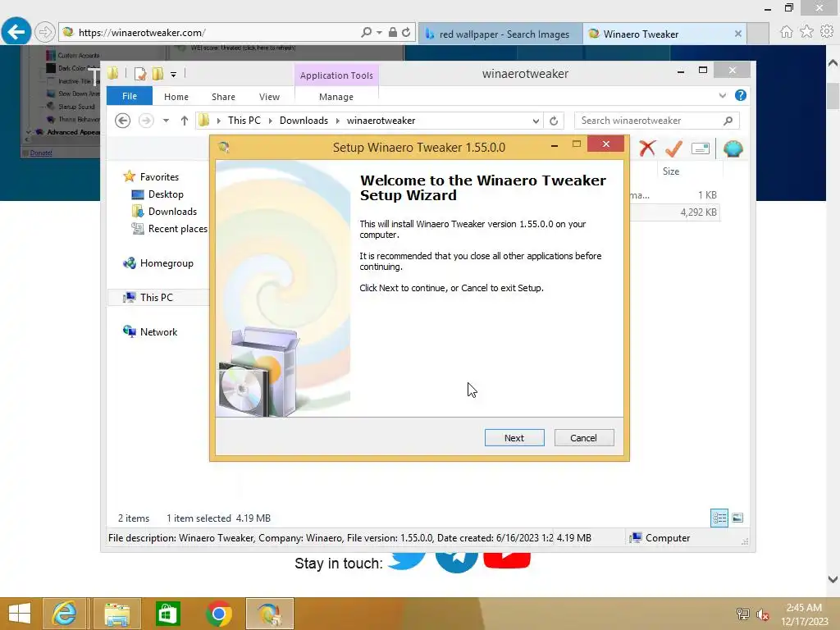Screen dimensions: 840x630
Task: Select This PC in navigation pane
Action: (x=157, y=297)
